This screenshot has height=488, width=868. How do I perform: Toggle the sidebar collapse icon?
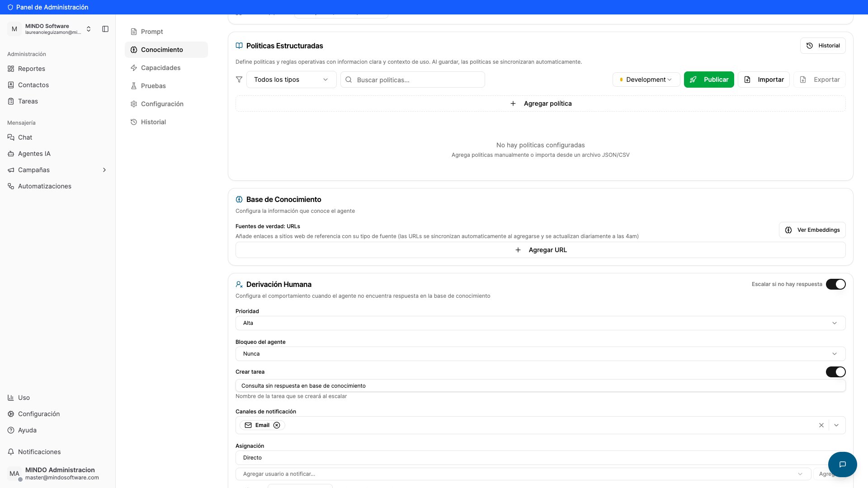tap(105, 29)
